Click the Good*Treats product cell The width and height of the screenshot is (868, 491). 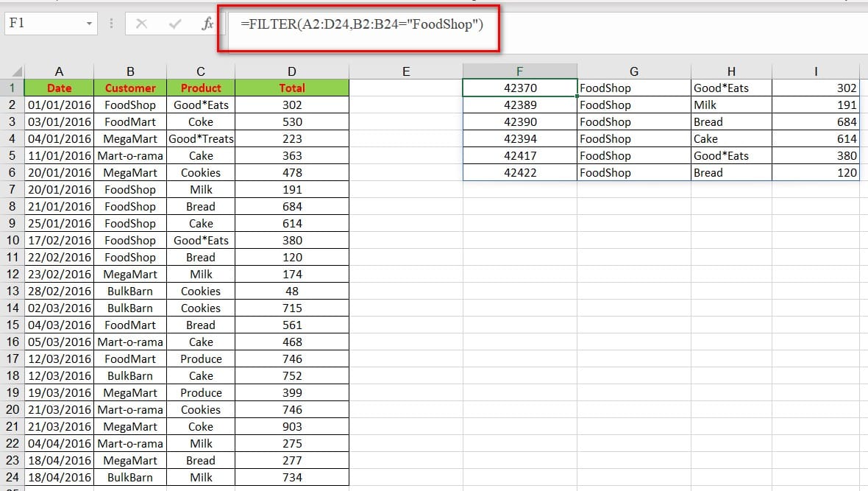tap(201, 138)
